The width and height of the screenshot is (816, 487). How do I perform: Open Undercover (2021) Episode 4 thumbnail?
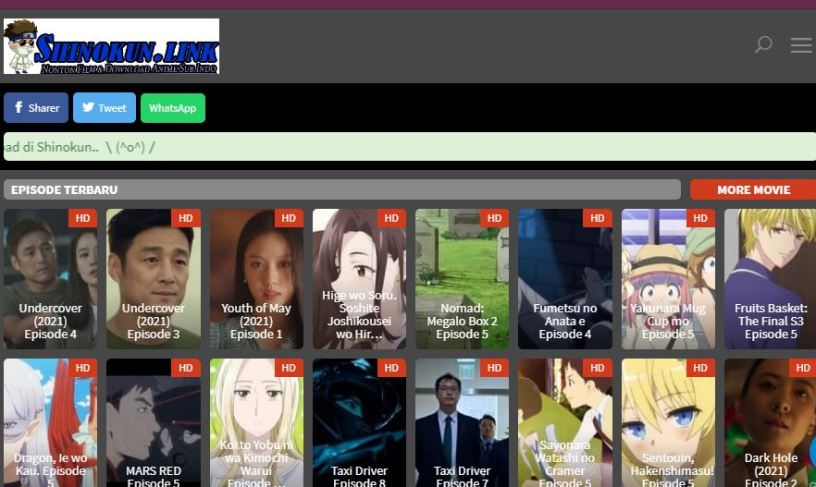point(50,279)
